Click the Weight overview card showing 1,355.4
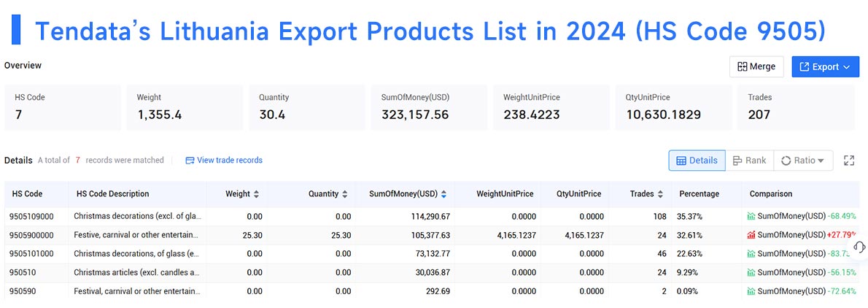The height and width of the screenshot is (308, 868). 185,107
